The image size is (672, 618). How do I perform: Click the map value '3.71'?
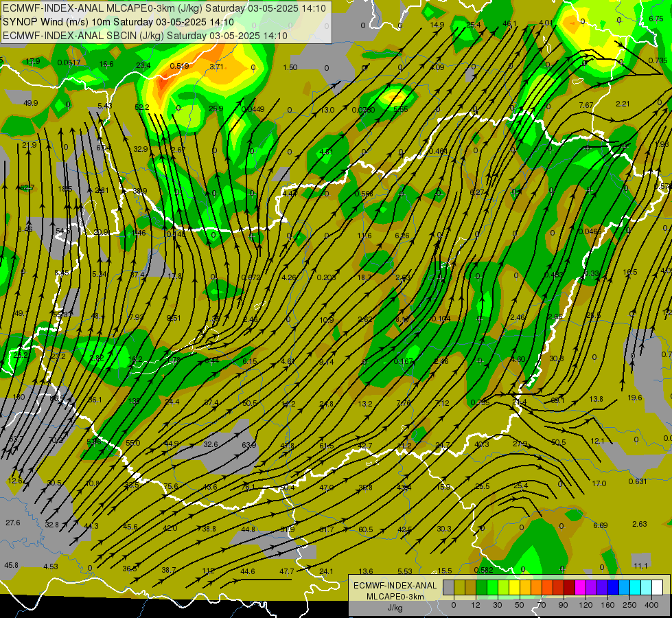[216, 67]
